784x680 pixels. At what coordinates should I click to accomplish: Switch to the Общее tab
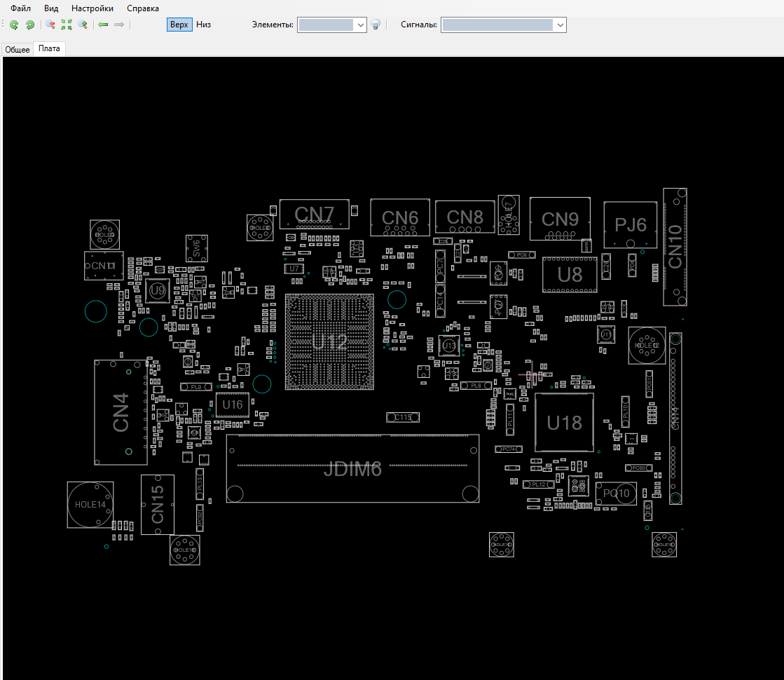18,50
